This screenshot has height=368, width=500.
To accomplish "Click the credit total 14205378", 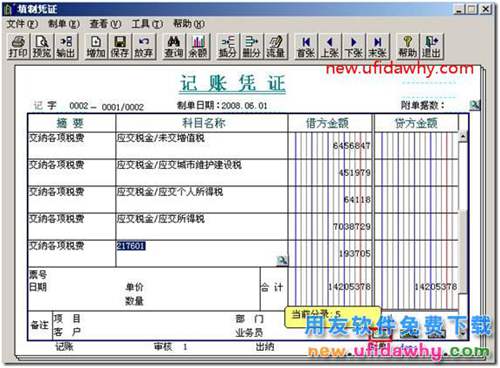I will pyautogui.click(x=435, y=287).
